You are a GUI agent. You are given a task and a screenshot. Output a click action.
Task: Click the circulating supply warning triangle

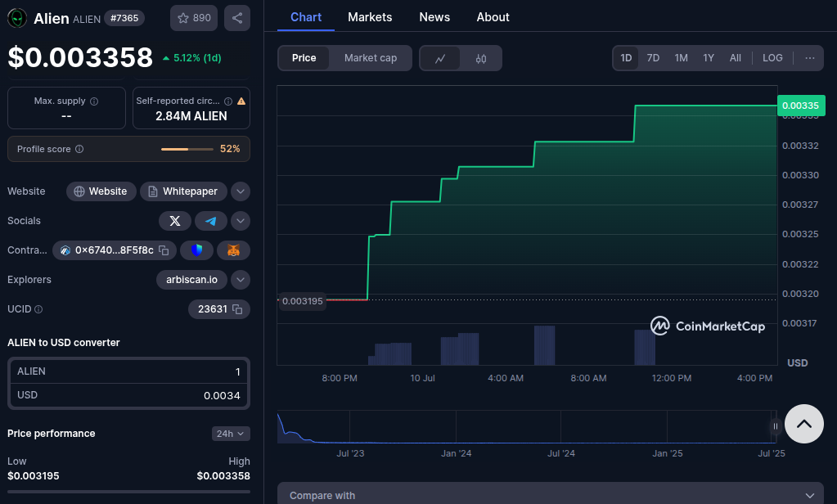[x=241, y=101]
